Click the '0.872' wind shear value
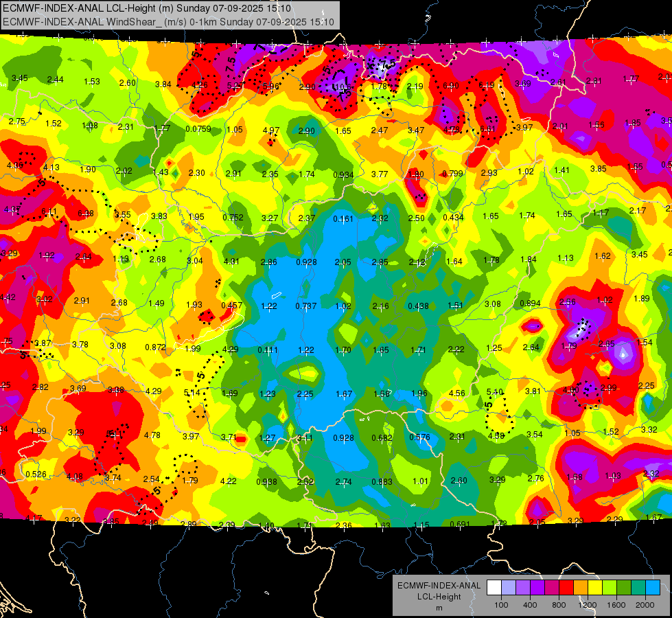The image size is (672, 618). (x=156, y=347)
